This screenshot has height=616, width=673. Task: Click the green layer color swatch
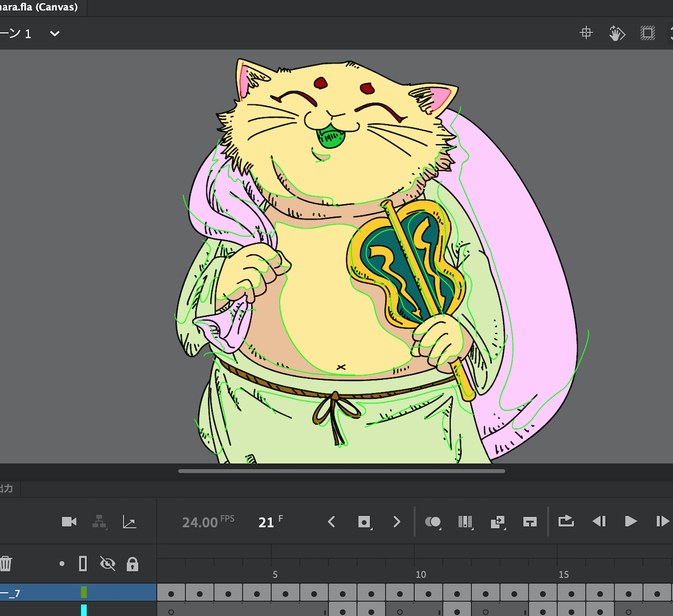point(84,592)
